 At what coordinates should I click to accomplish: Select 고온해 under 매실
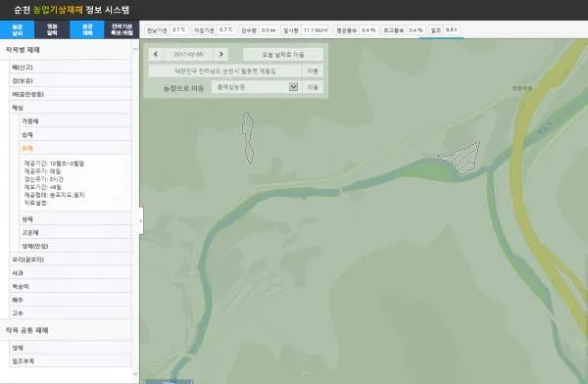[75, 232]
